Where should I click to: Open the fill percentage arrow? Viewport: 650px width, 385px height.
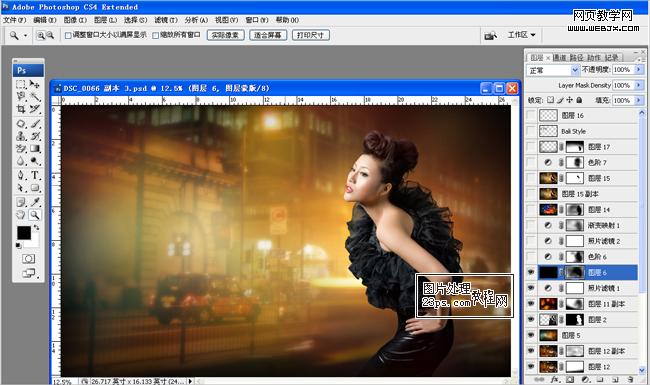tap(639, 100)
